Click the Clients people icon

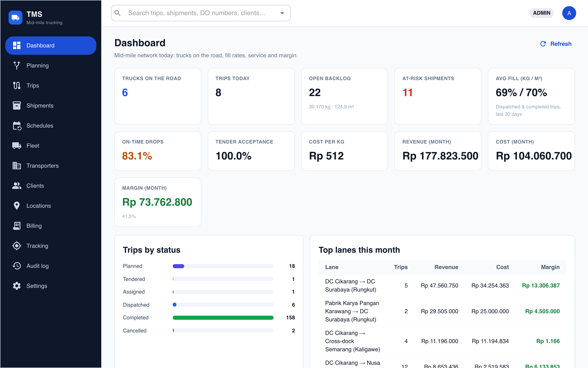tap(17, 186)
